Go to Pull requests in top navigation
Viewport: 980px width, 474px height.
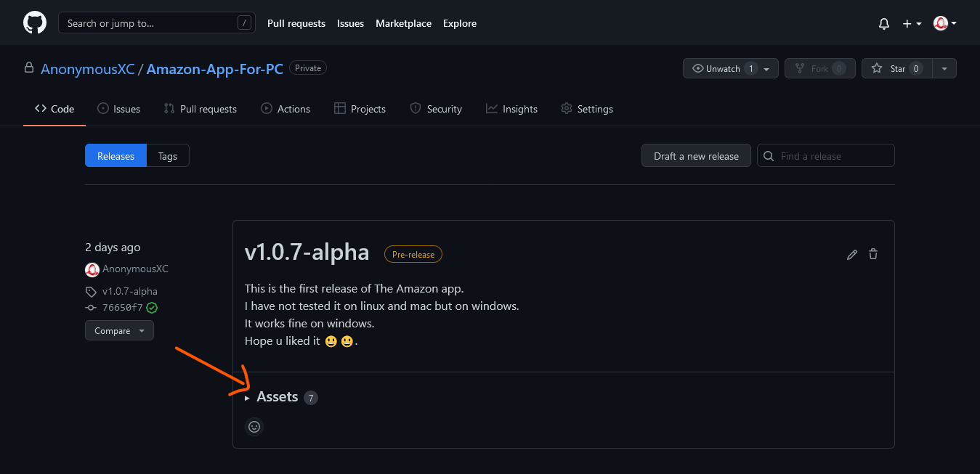click(x=296, y=23)
